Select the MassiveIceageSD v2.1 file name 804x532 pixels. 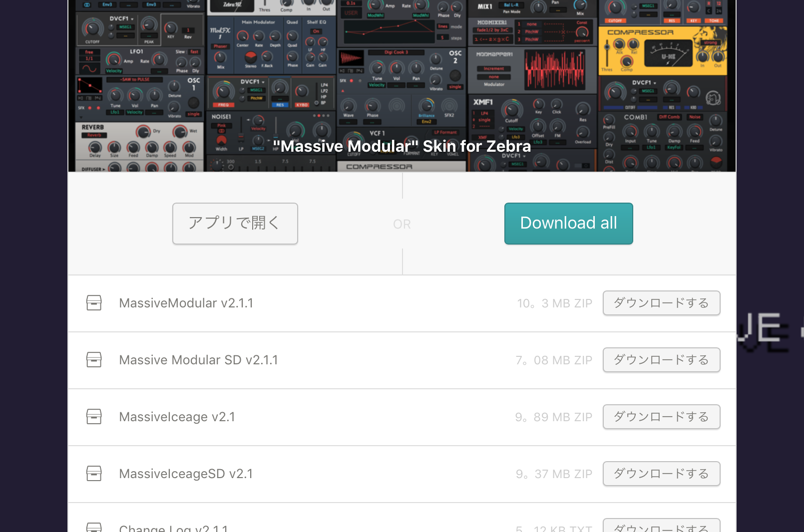186,474
